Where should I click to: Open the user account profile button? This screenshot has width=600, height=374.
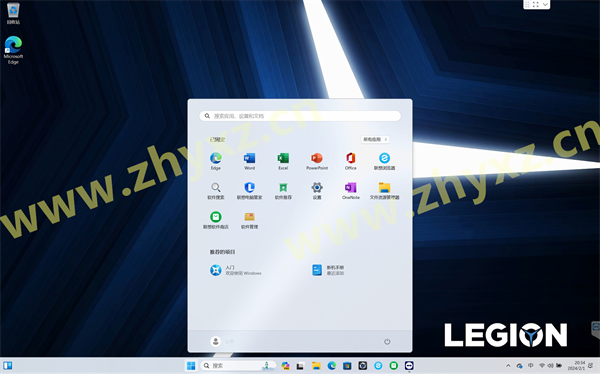pyautogui.click(x=215, y=341)
